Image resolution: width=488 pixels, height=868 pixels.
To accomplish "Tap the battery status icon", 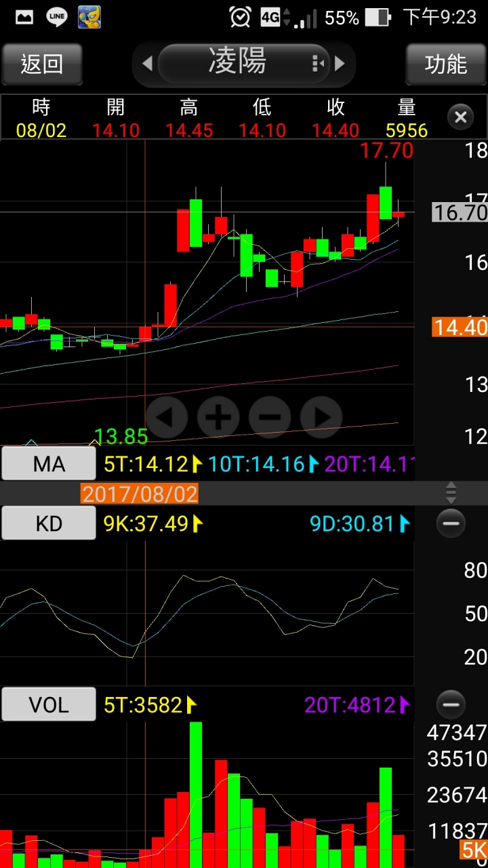I will pyautogui.click(x=378, y=17).
